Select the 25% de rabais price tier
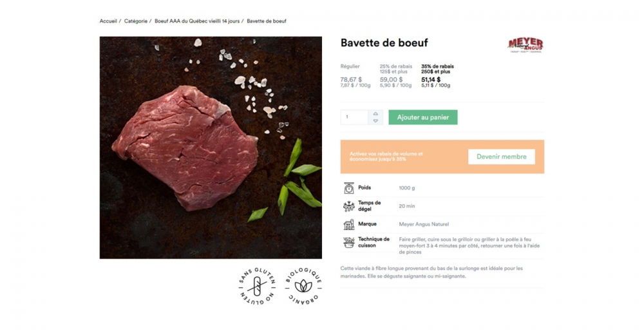 (x=396, y=76)
